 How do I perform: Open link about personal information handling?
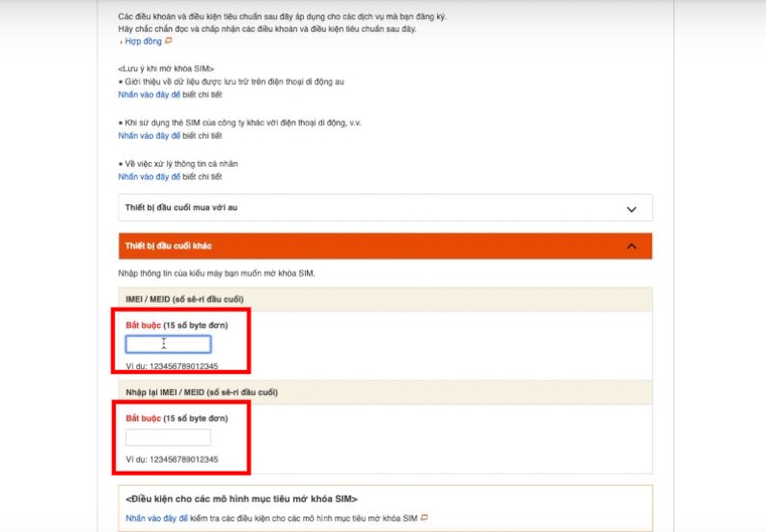(x=149, y=176)
